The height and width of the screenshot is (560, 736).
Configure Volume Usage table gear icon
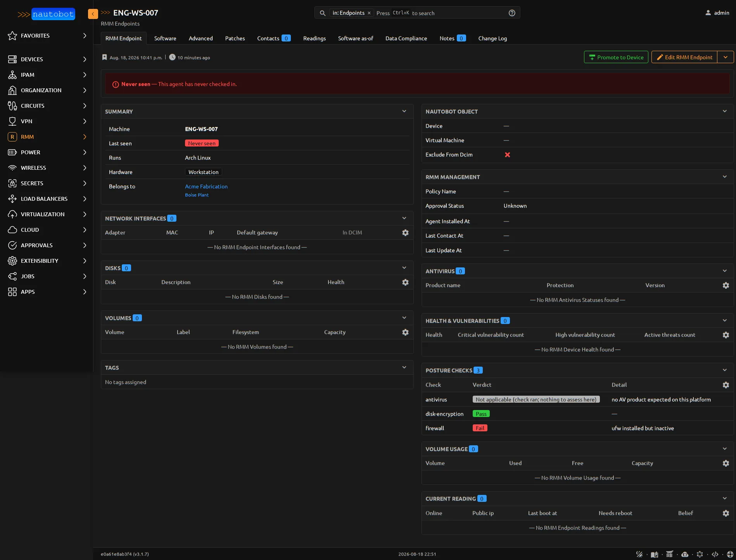[726, 463]
